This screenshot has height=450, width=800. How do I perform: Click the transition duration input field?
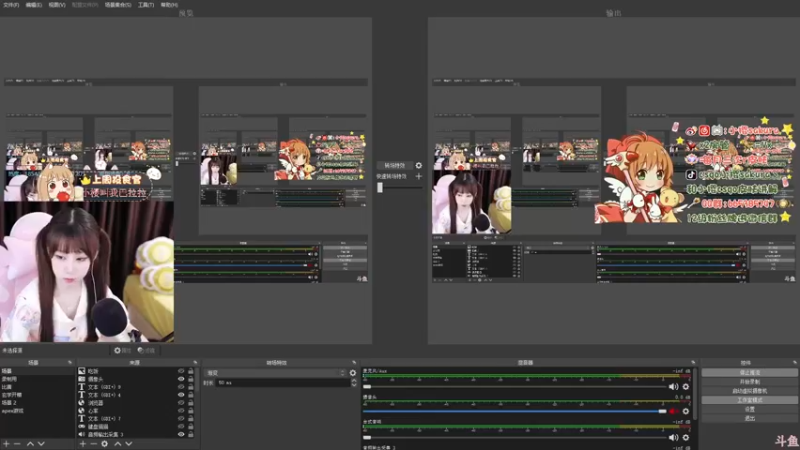(x=283, y=383)
